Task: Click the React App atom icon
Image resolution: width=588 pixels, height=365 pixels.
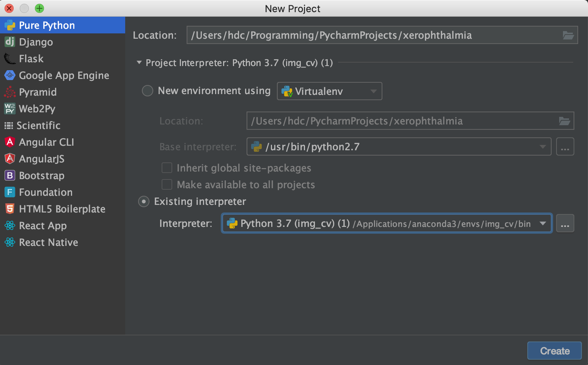Action: tap(10, 225)
